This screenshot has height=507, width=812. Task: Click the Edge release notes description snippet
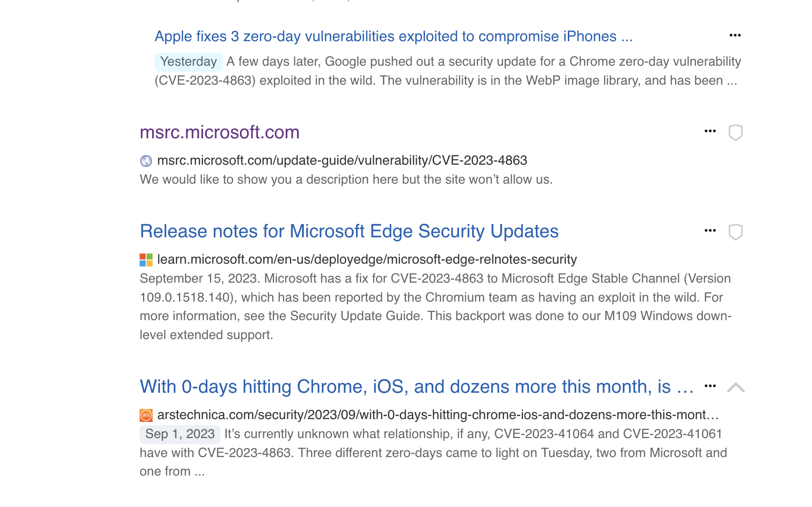[x=435, y=307]
